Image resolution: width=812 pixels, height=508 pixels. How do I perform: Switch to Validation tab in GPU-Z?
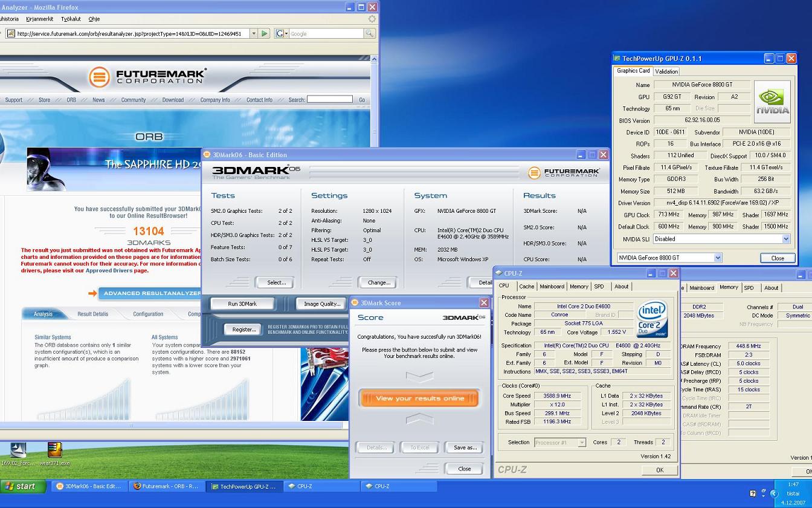(x=666, y=71)
